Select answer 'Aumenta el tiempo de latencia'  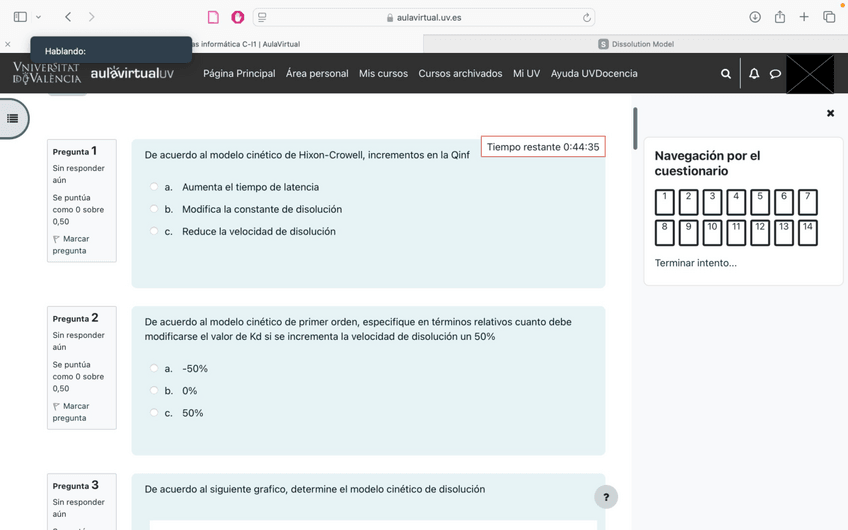154,187
